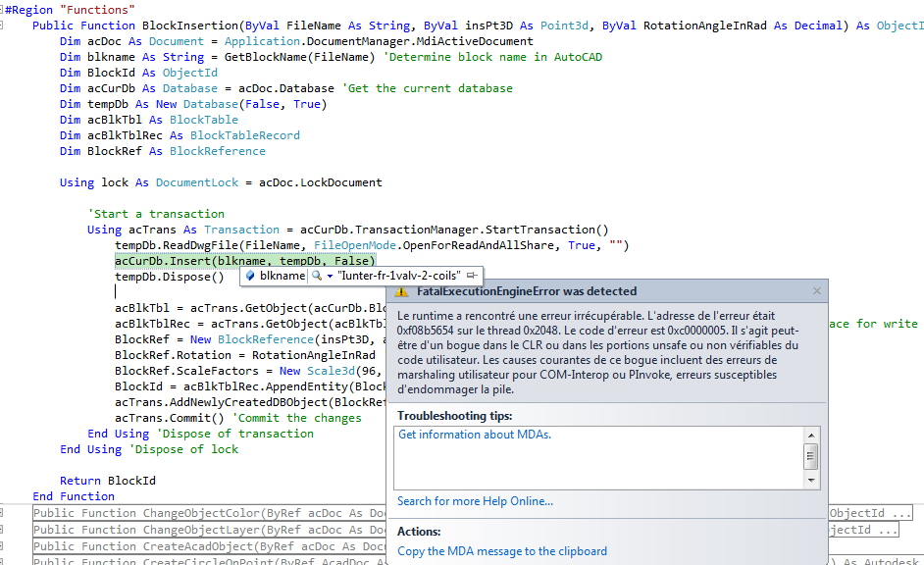The height and width of the screenshot is (565, 924).
Task: Click the blue blkname variable icon
Action: pos(251,278)
